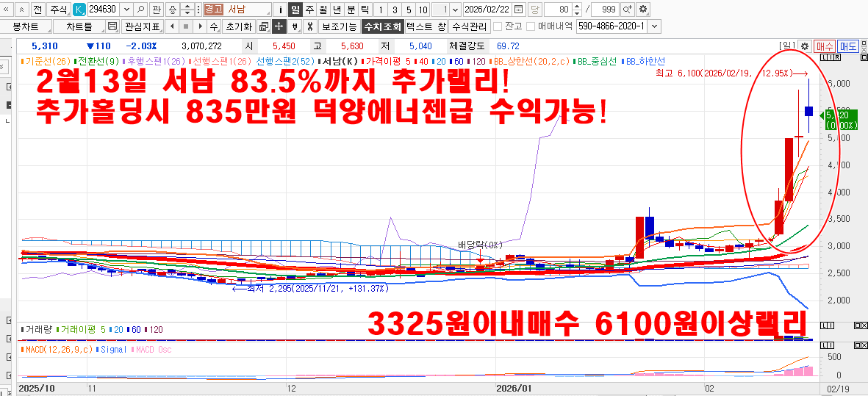Enable the 잔고 checkbox
The width and height of the screenshot is (868, 396).
[498, 26]
